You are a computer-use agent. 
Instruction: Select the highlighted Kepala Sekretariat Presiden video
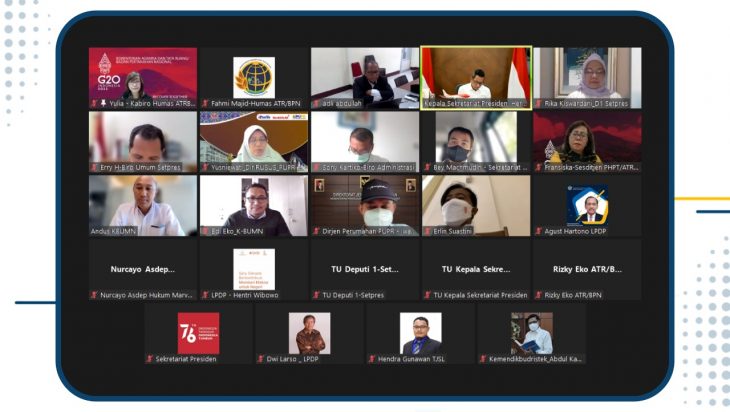pyautogui.click(x=475, y=73)
